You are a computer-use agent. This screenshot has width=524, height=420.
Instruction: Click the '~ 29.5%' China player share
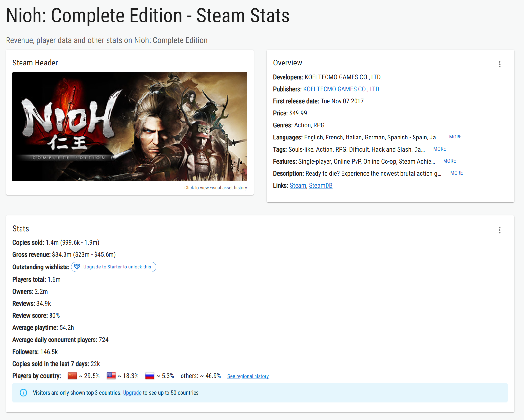click(x=89, y=376)
